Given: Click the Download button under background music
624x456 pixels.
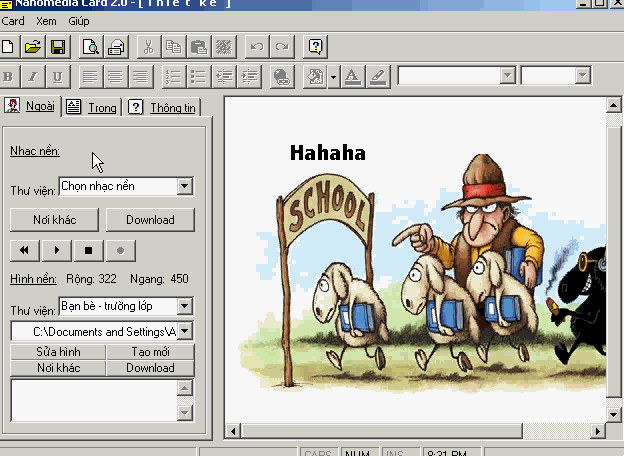Looking at the screenshot, I should point(150,220).
